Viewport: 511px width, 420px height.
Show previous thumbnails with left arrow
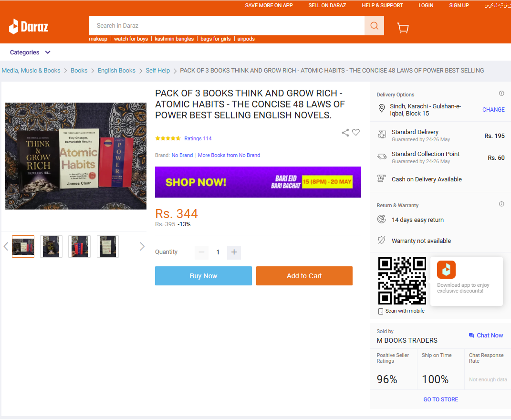(x=6, y=247)
